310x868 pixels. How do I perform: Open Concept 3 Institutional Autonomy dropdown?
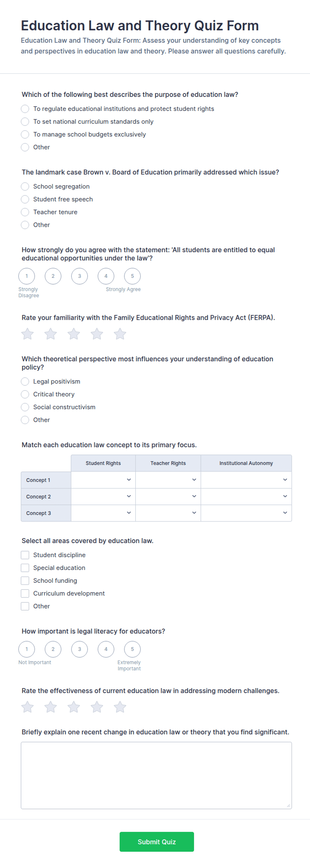[246, 513]
